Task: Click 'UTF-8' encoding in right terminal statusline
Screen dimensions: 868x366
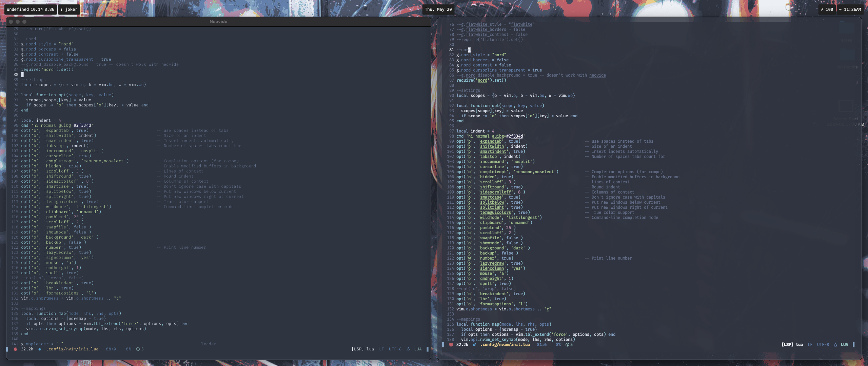Action: (x=823, y=345)
